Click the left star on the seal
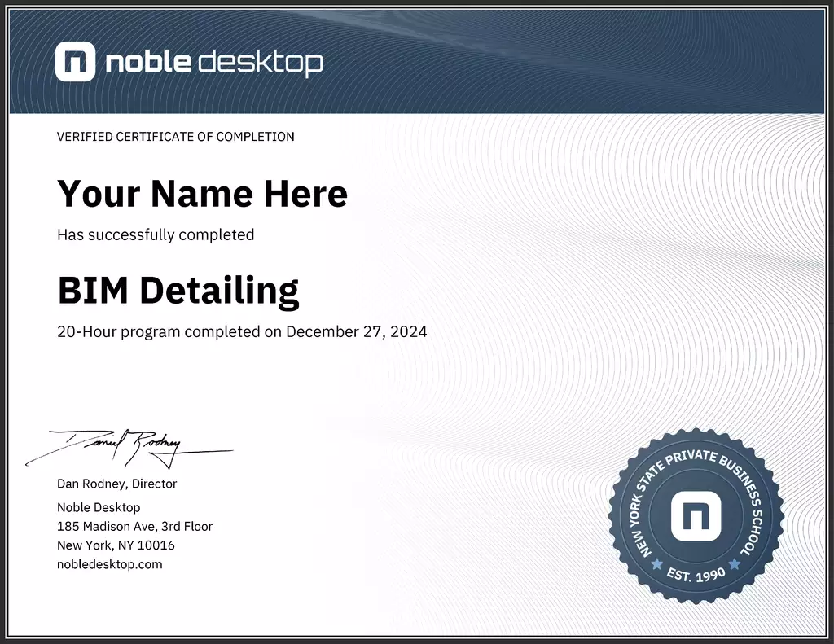834x644 pixels. coord(656,563)
